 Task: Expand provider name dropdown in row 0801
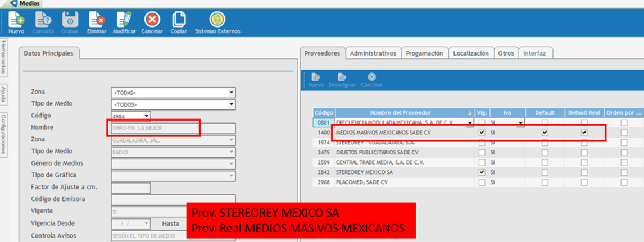(x=470, y=122)
